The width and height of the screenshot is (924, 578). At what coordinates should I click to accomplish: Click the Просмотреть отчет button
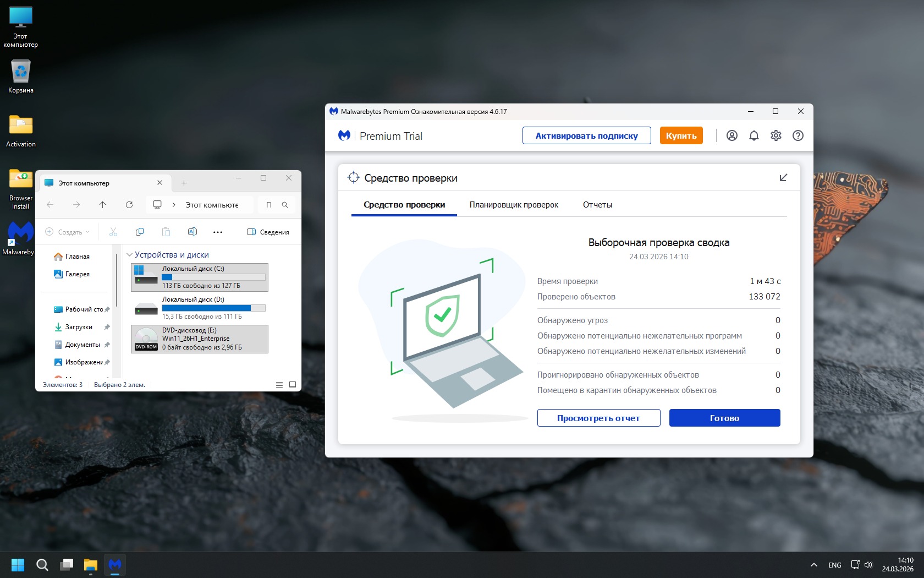598,418
